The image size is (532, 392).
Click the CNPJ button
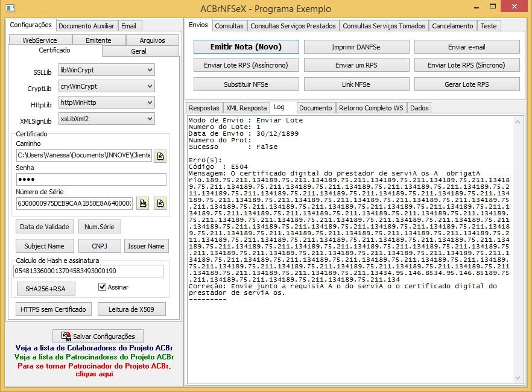point(100,246)
